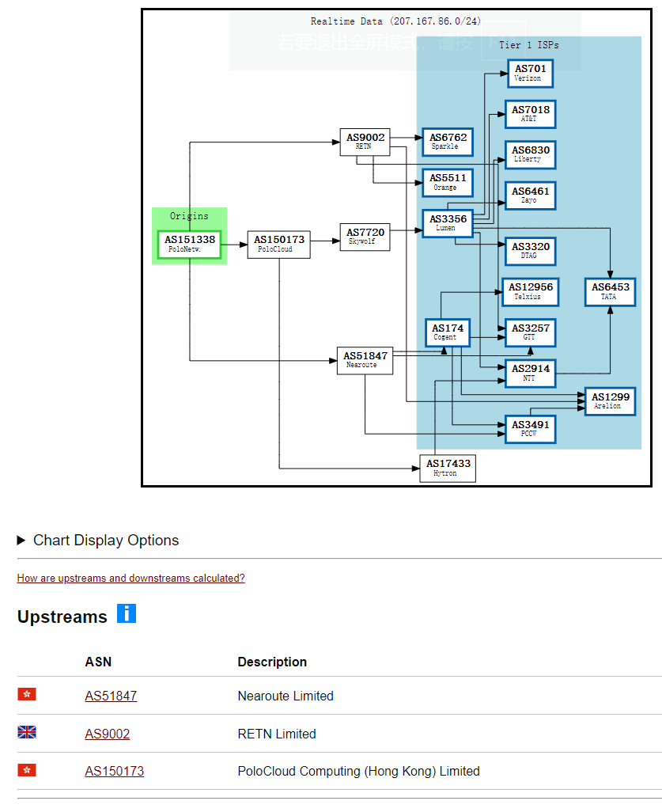Click the AS12956 Telxius graph node

coord(531,292)
